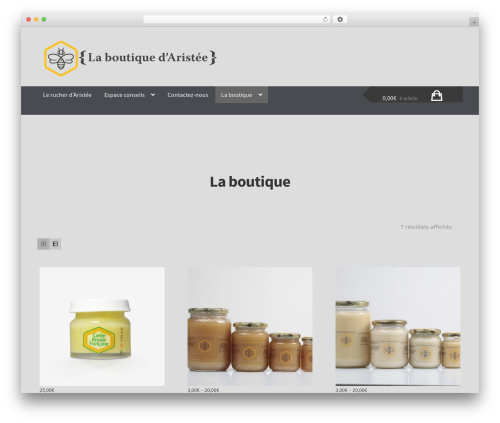The width and height of the screenshot is (500, 423).
Task: Expand the Espace conseils submenu arrow
Action: (x=153, y=95)
